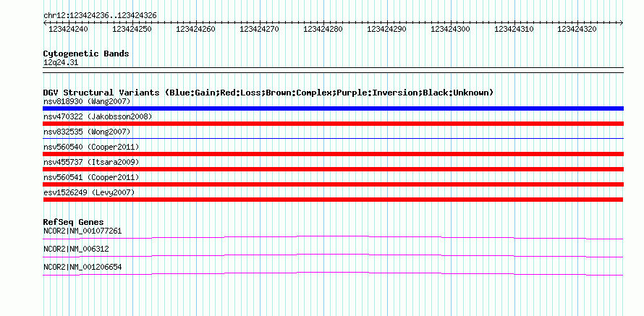Click ruler position 123424310
Screen dimensions: 644x316
[514, 29]
